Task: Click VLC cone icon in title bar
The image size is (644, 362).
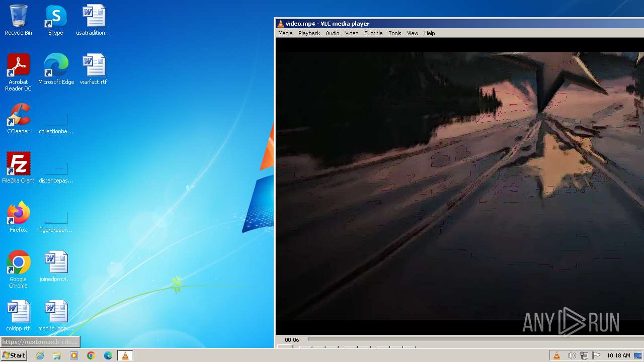Action: coord(281,24)
